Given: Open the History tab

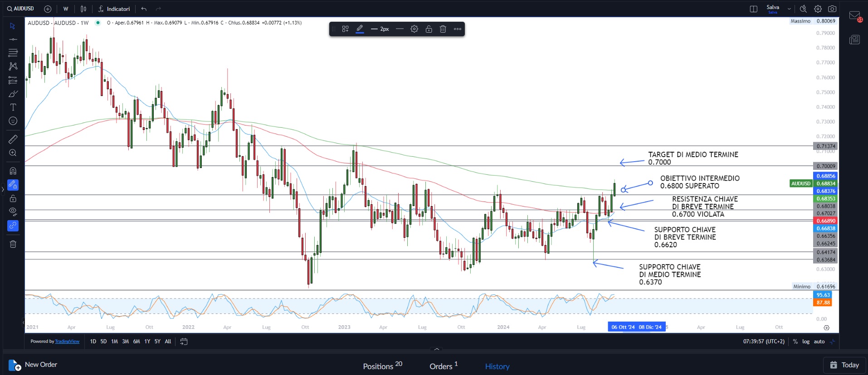Looking at the screenshot, I should [x=497, y=366].
